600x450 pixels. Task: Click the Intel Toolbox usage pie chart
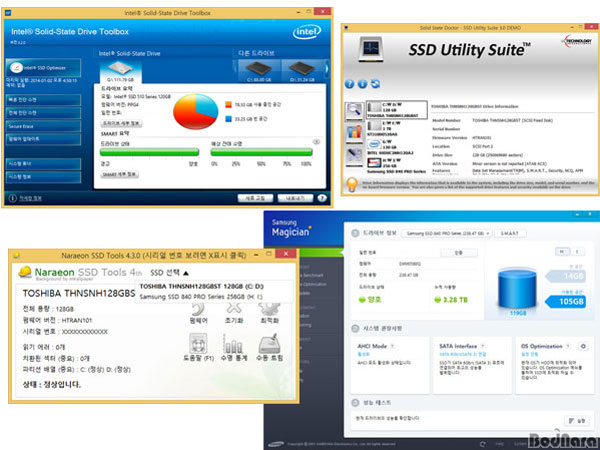click(196, 111)
